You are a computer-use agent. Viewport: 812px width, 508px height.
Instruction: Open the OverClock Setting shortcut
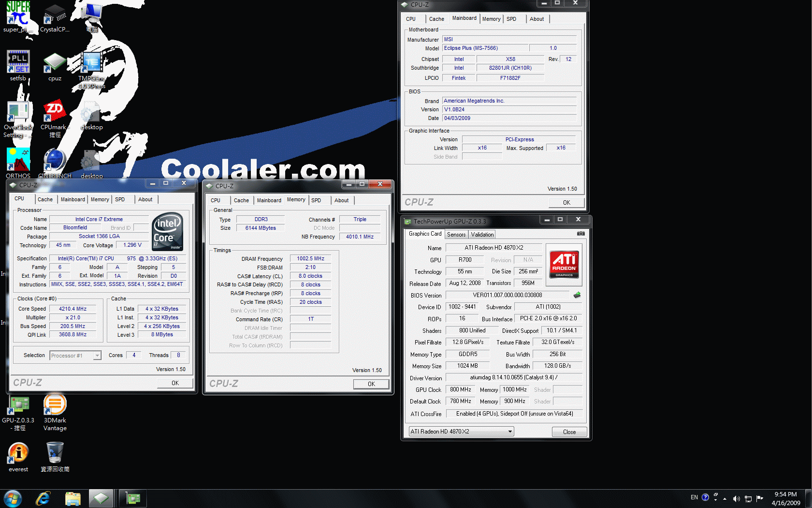click(18, 119)
